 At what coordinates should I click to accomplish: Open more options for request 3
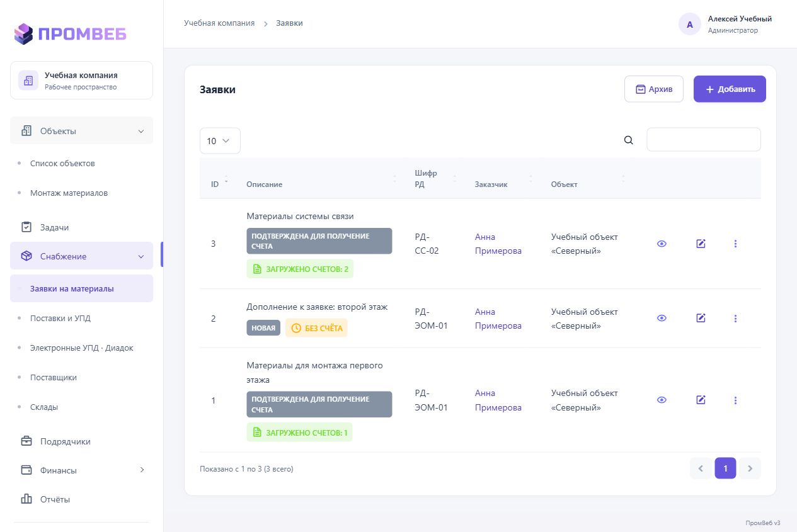735,244
